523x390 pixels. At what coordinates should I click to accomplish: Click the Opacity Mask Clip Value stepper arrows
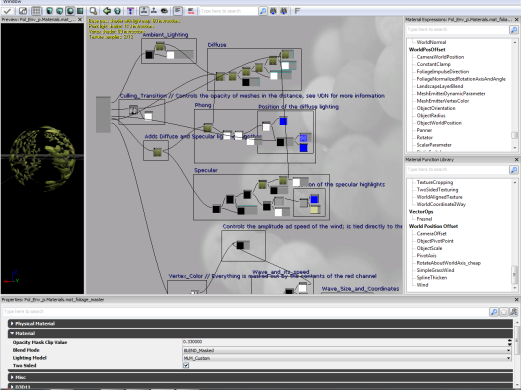(x=509, y=342)
